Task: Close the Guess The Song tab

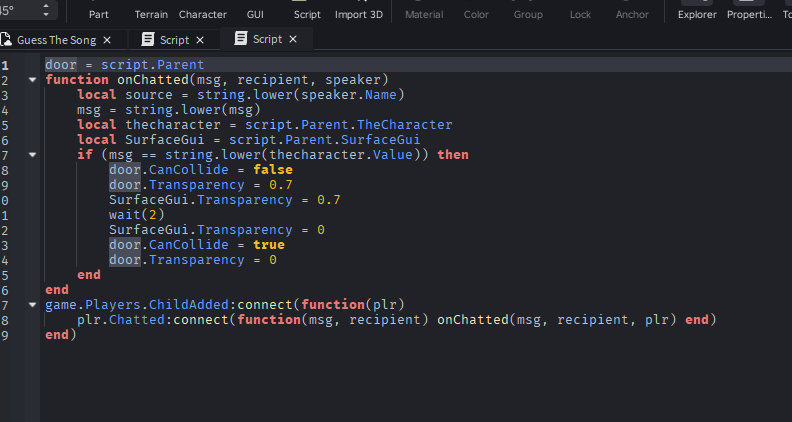Action: click(107, 40)
